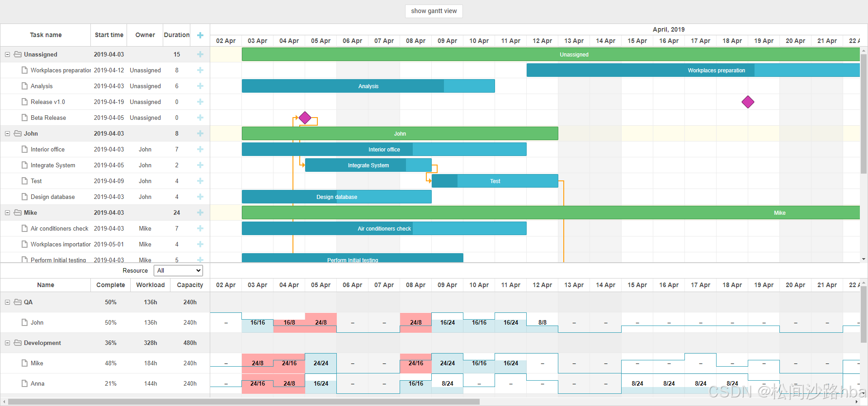Click the horizontal scrollbar at the bottom
The height and width of the screenshot is (406, 868).
pos(244,401)
